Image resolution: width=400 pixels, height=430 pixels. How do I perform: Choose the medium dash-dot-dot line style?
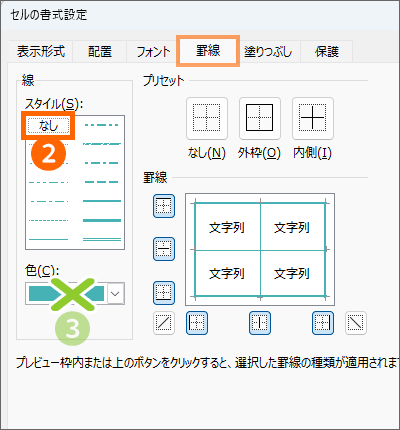click(102, 125)
